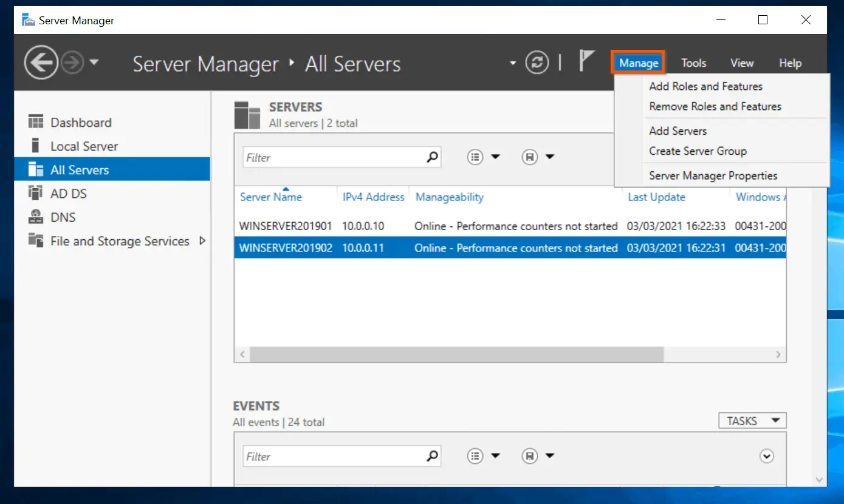Click Events save query icon
844x504 pixels.
pos(530,455)
